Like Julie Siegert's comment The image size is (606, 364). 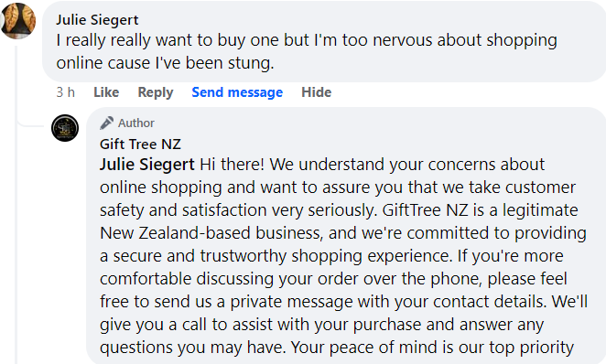click(106, 92)
